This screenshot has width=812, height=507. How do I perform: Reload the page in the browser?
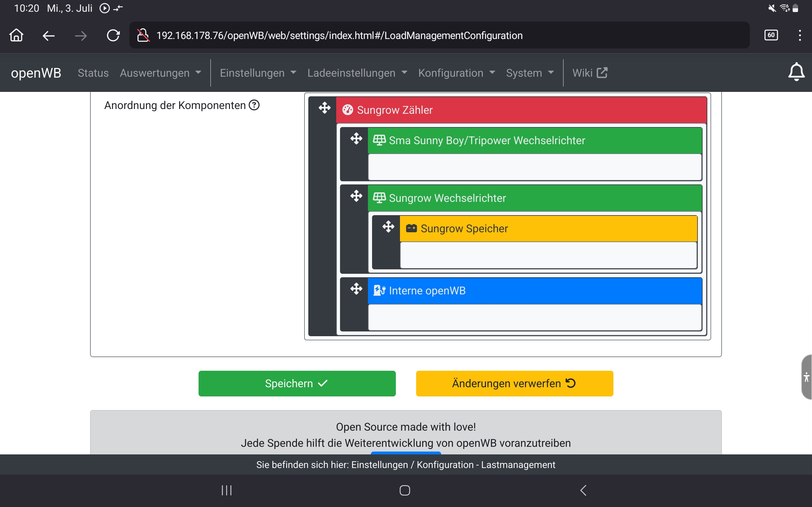coord(113,35)
